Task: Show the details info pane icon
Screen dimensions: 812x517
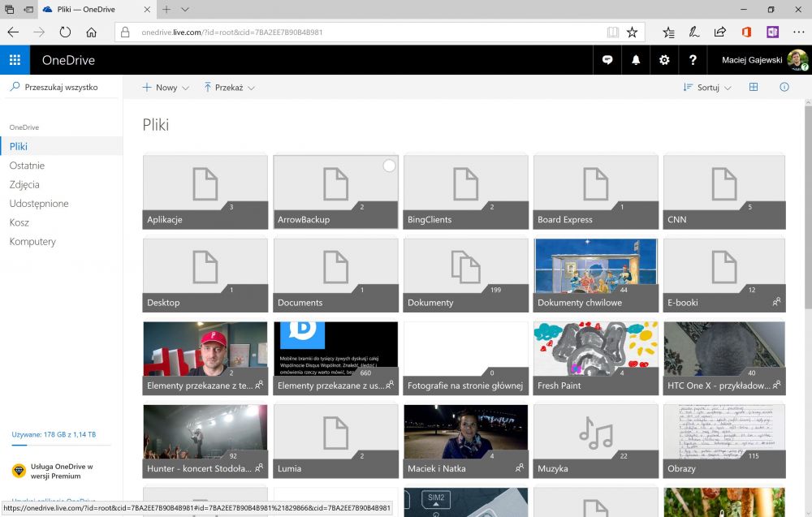Action: [x=784, y=87]
